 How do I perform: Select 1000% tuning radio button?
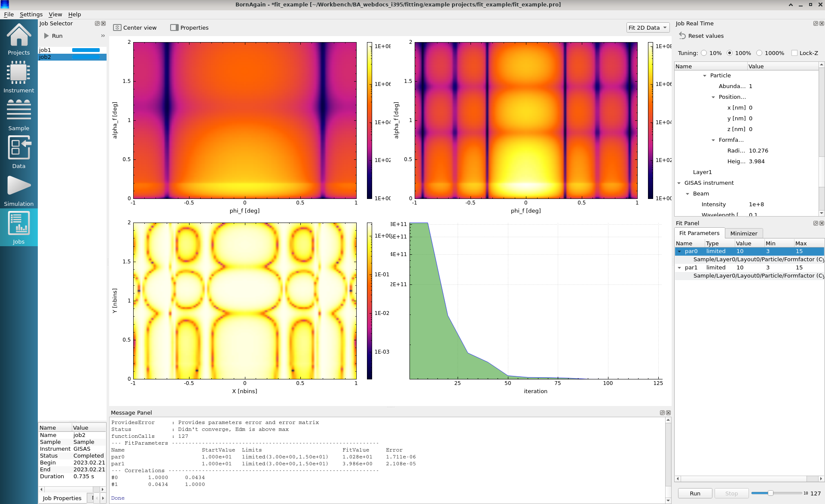[x=759, y=53]
